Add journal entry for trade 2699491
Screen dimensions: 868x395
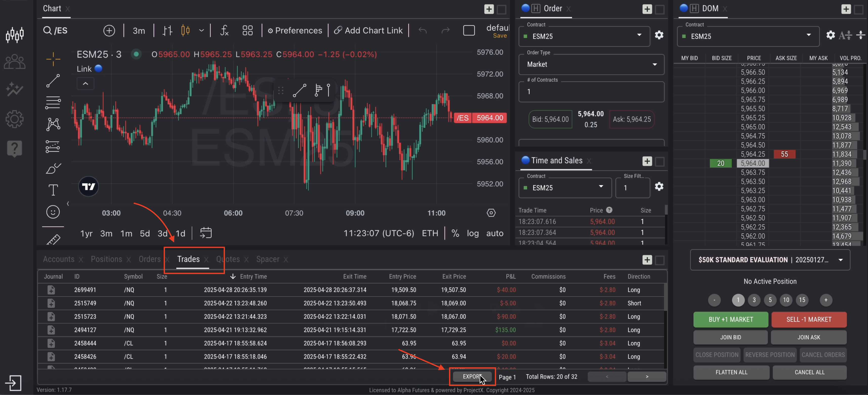tap(51, 290)
